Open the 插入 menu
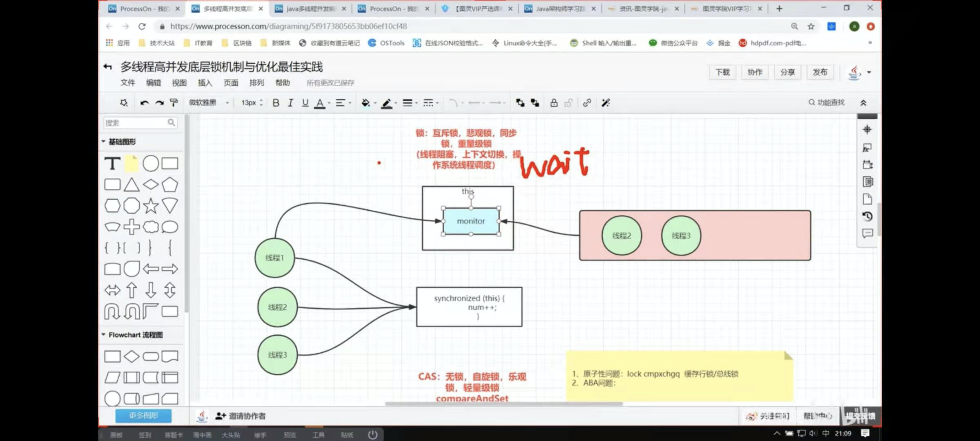980x441 pixels. [x=205, y=83]
